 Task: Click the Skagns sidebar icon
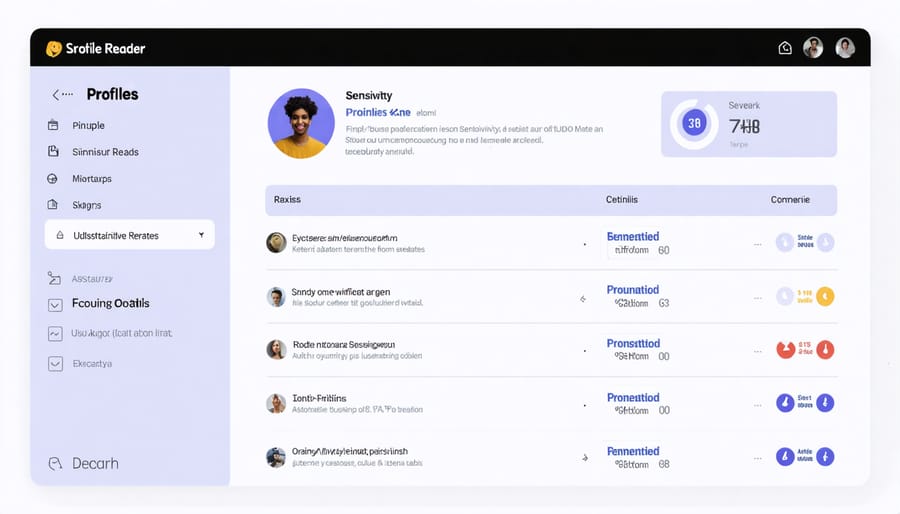(52, 205)
